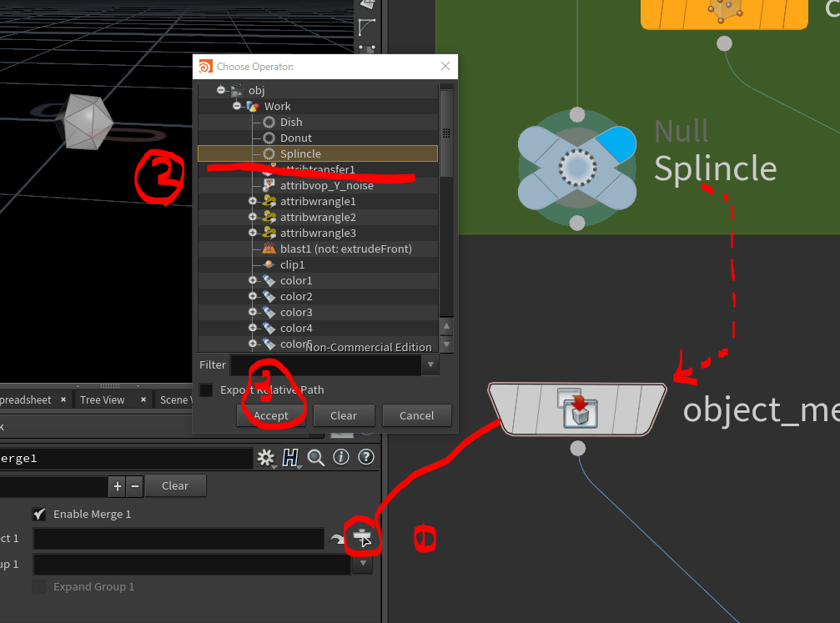
Task: Expand attribwrangle3 in the tree
Action: click(252, 233)
